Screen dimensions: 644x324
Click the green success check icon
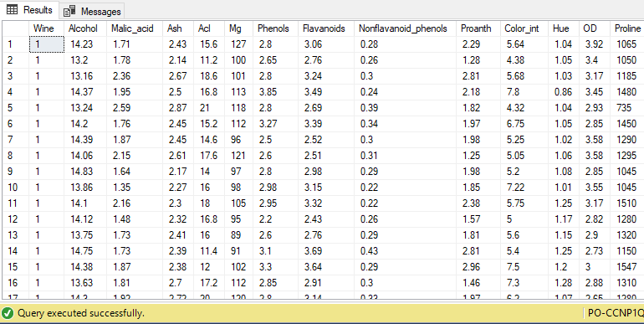pyautogui.click(x=8, y=313)
